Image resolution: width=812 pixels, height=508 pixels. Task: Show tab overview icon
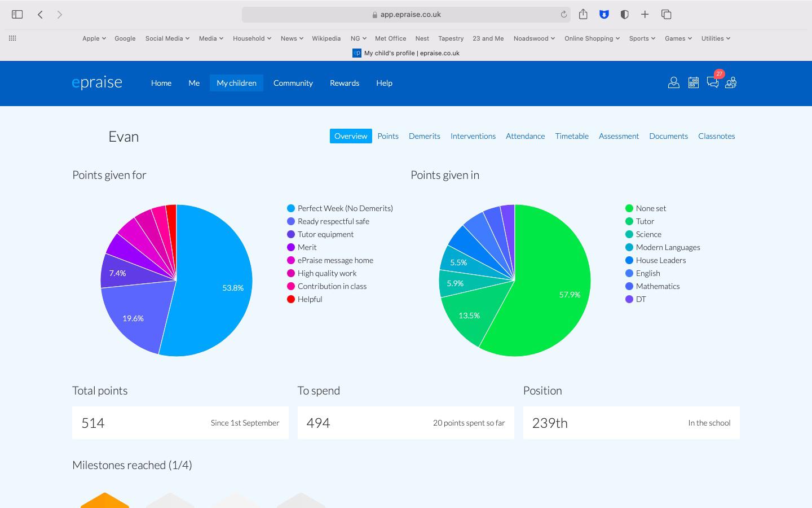[666, 14]
